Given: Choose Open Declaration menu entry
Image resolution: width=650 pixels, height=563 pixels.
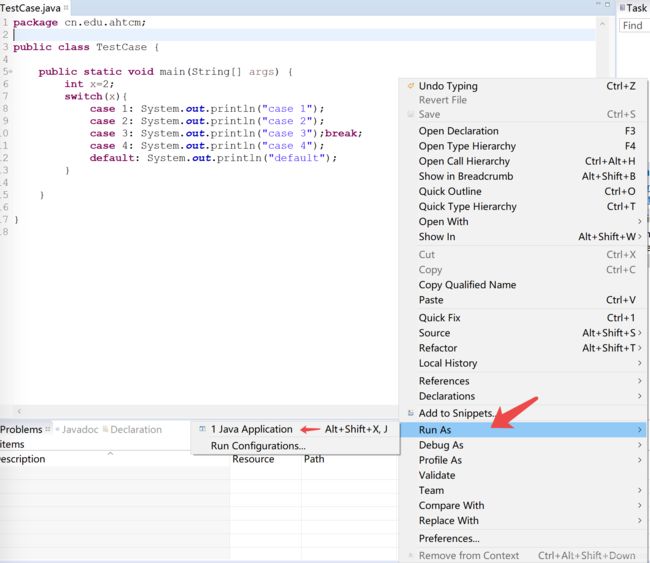Looking at the screenshot, I should click(x=523, y=131).
